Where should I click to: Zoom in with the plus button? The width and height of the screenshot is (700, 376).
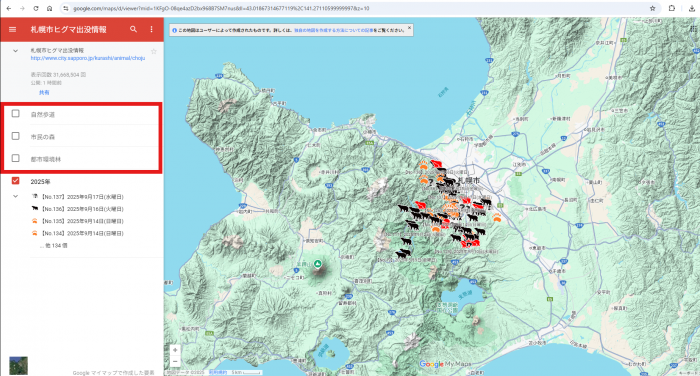pos(175,350)
